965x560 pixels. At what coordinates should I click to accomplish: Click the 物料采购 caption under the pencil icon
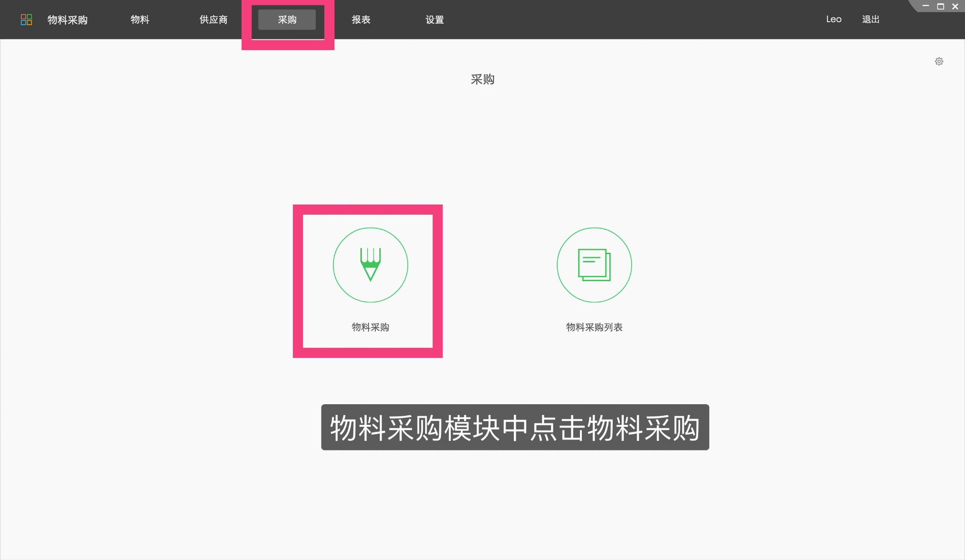(x=371, y=328)
